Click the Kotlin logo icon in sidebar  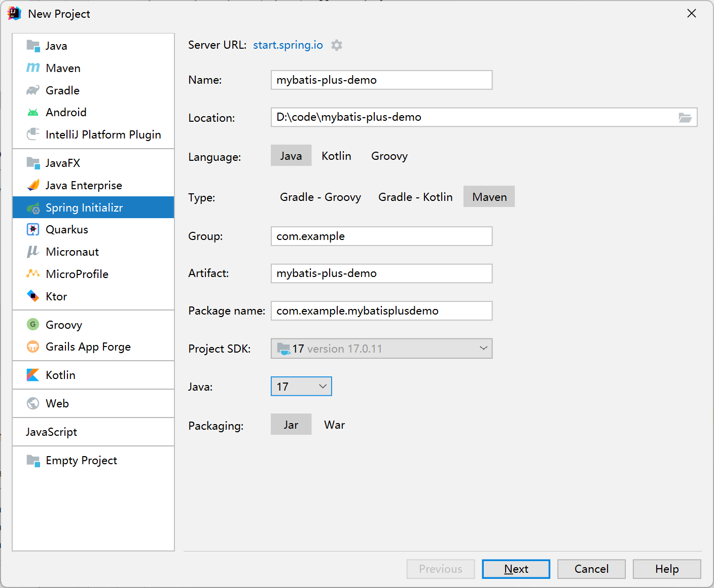[x=33, y=375]
